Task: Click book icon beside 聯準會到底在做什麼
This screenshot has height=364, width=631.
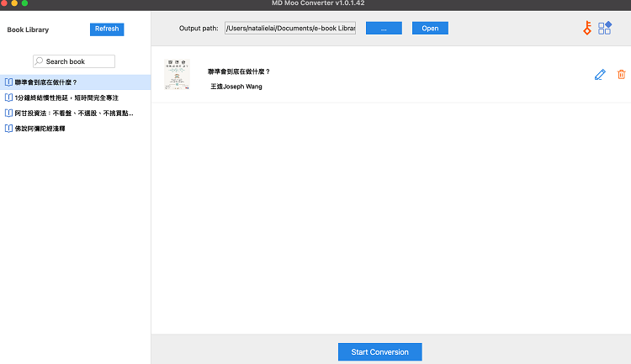Action: [8, 82]
